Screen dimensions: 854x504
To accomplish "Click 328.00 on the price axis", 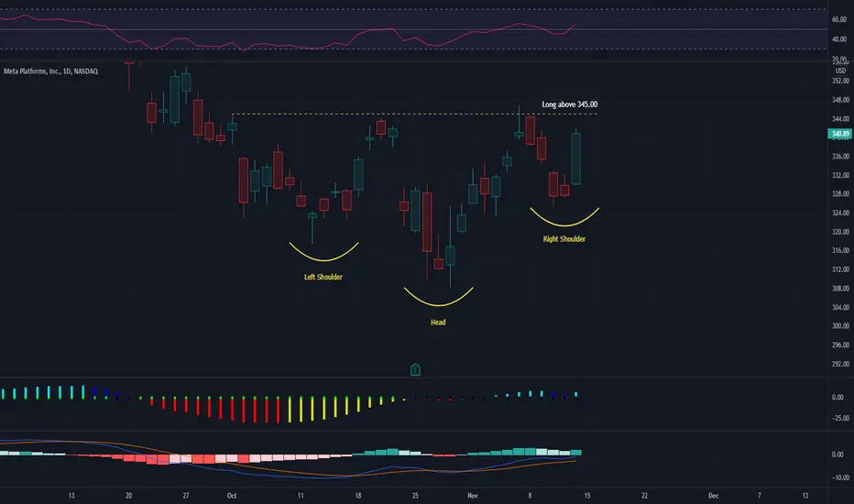I will pyautogui.click(x=840, y=194).
